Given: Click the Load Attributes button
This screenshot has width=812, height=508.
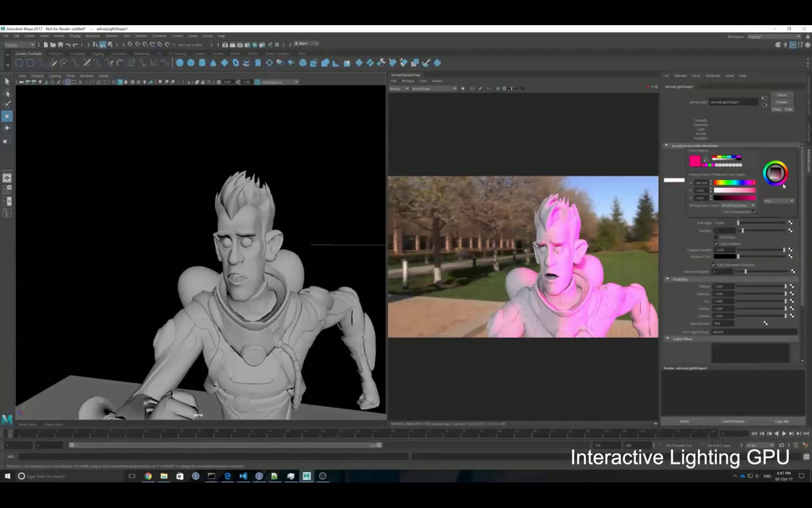Looking at the screenshot, I should coord(732,421).
